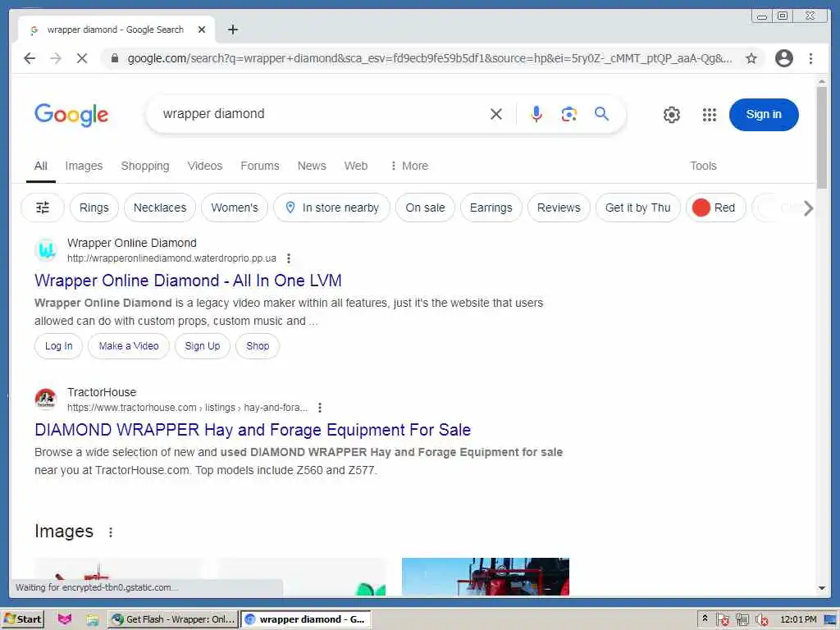The image size is (840, 630).
Task: Switch to the Images tab
Action: (x=84, y=166)
